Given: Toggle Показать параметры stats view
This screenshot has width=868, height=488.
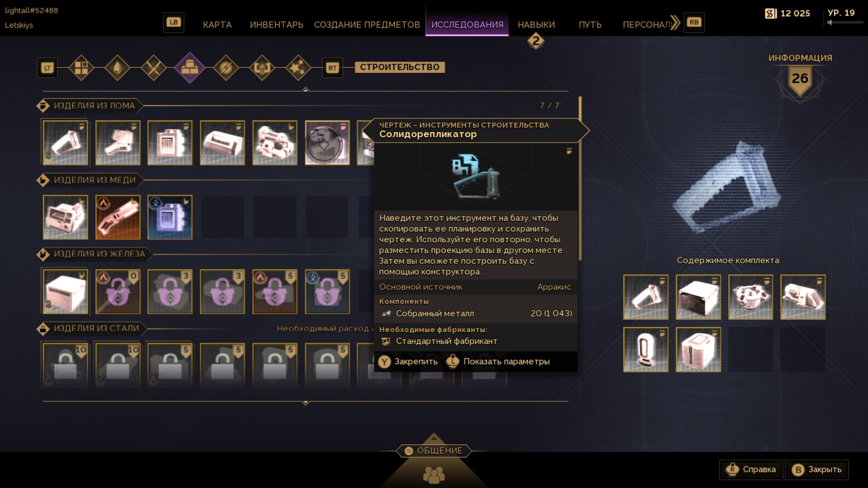Looking at the screenshot, I should 498,361.
